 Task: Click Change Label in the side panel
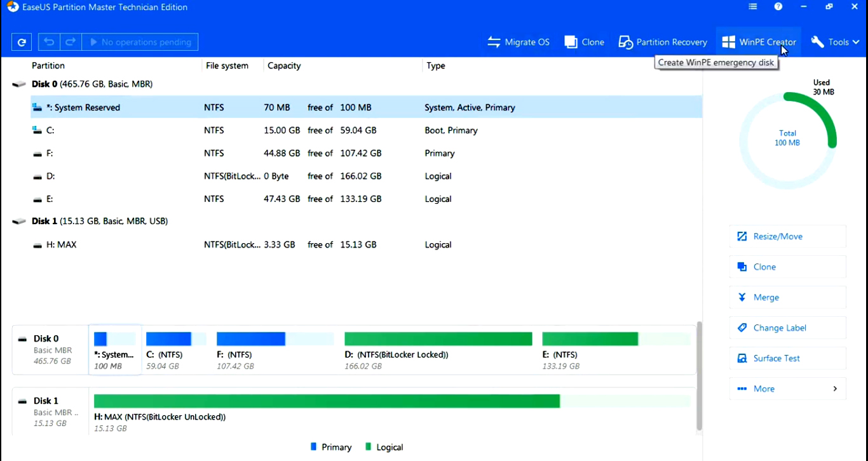coord(787,328)
